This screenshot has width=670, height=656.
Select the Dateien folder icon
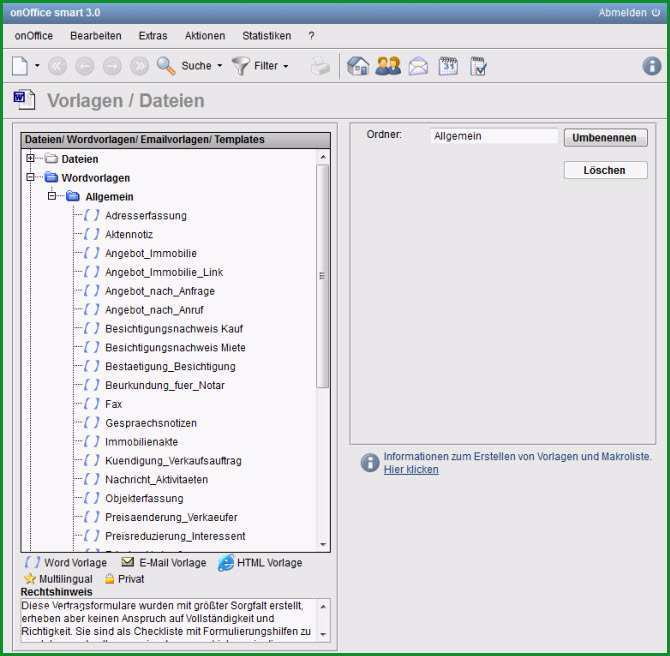point(52,159)
